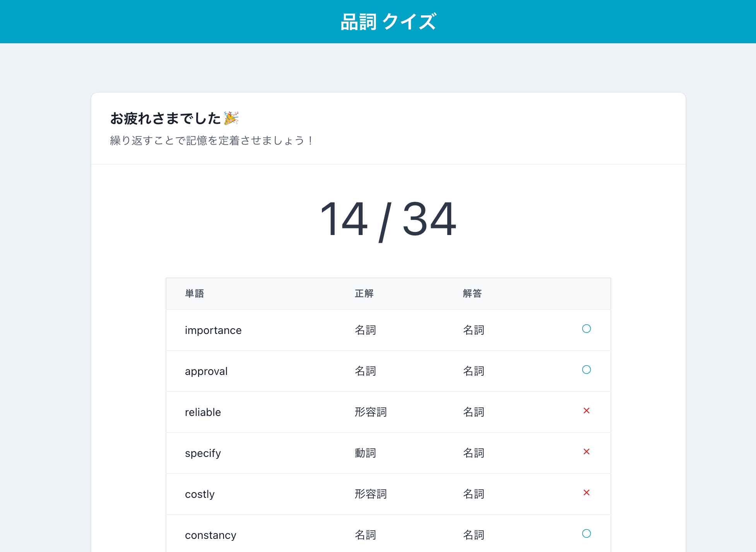This screenshot has height=552, width=756.
Task: Click the 繰り返すことで記憶を定着 subtitle text
Action: coord(211,141)
